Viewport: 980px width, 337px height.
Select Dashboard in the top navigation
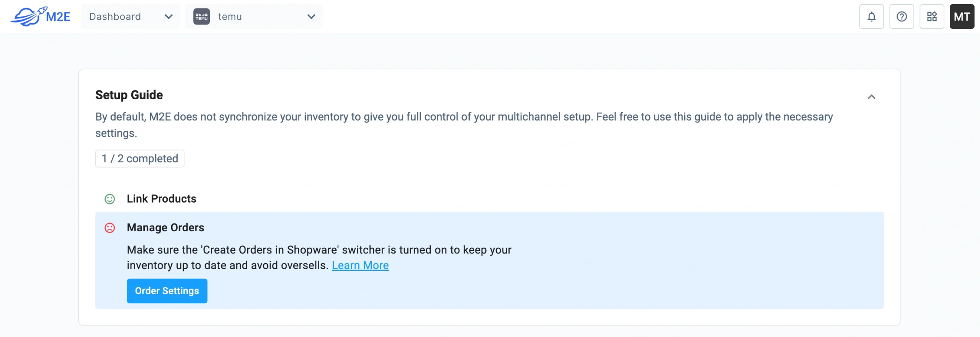pyautogui.click(x=114, y=16)
